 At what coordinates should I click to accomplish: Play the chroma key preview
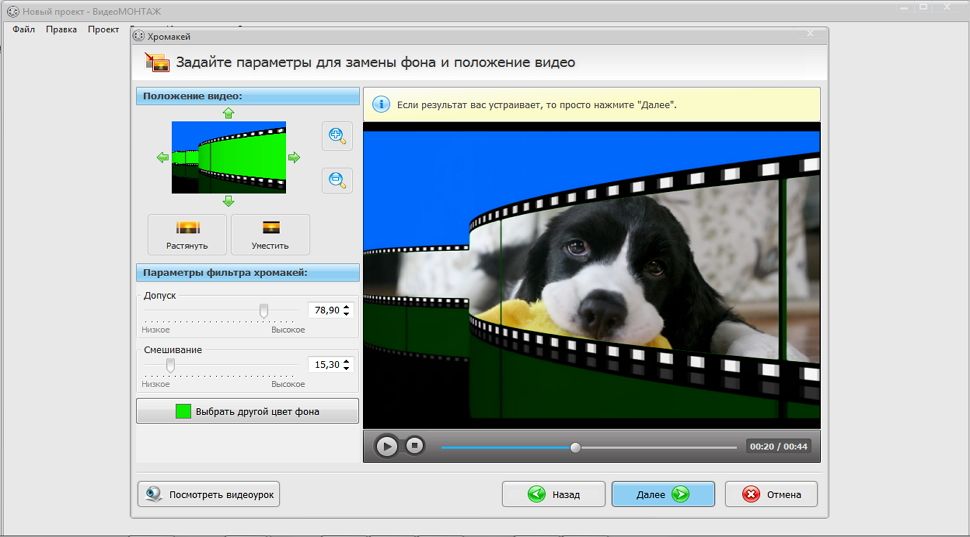pyautogui.click(x=387, y=446)
